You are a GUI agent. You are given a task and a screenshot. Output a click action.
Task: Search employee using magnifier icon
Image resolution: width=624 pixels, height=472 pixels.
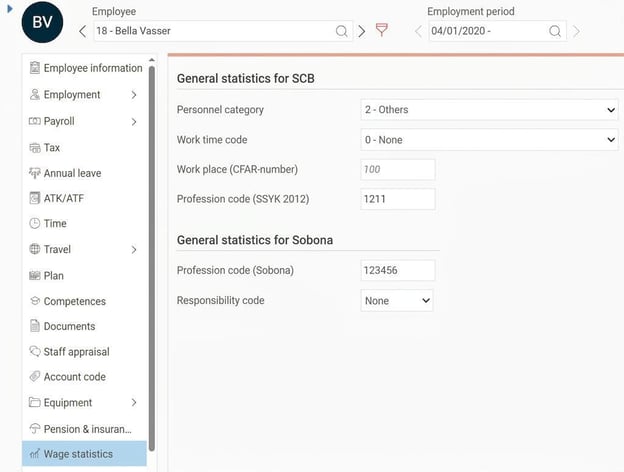tap(341, 31)
